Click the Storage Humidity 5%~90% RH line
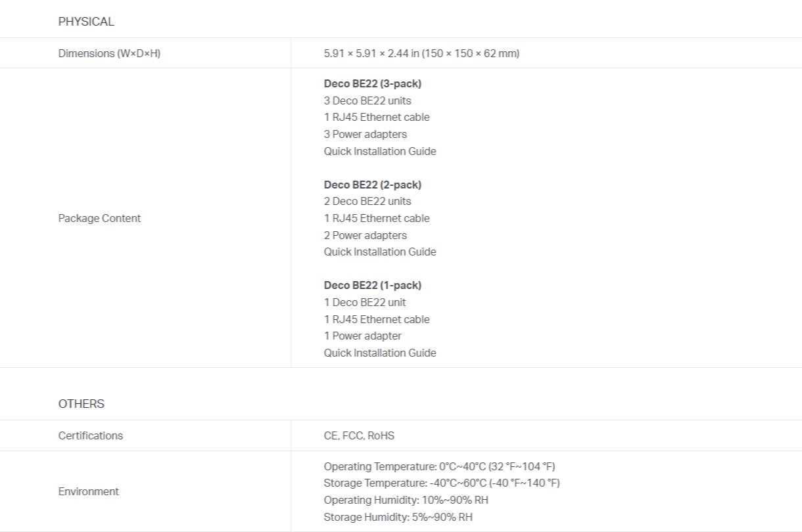Screen dimensions: 802x532 click(398, 517)
